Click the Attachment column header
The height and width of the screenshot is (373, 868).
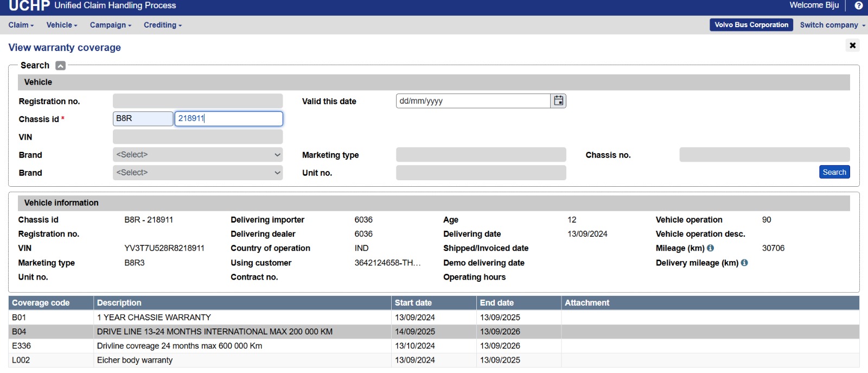(711, 303)
